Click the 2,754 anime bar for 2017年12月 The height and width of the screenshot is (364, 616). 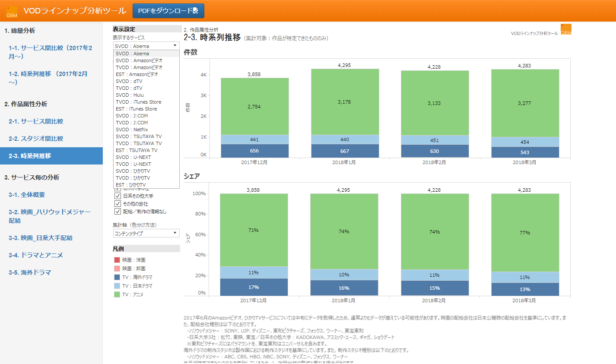click(254, 107)
